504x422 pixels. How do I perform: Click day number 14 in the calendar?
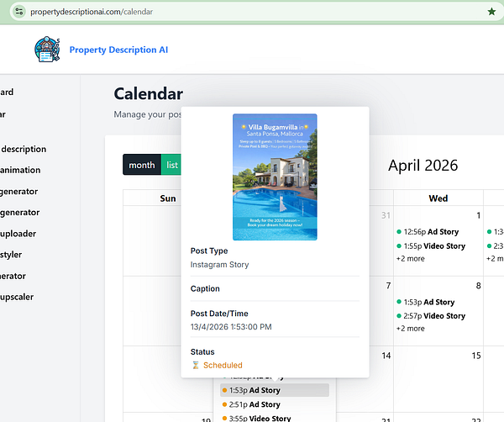click(x=386, y=356)
